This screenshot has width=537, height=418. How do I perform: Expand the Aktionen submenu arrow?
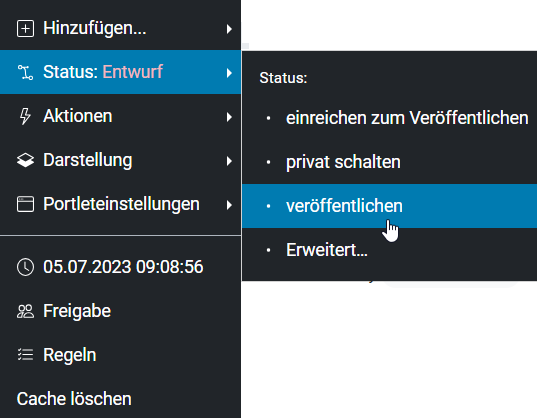229,117
